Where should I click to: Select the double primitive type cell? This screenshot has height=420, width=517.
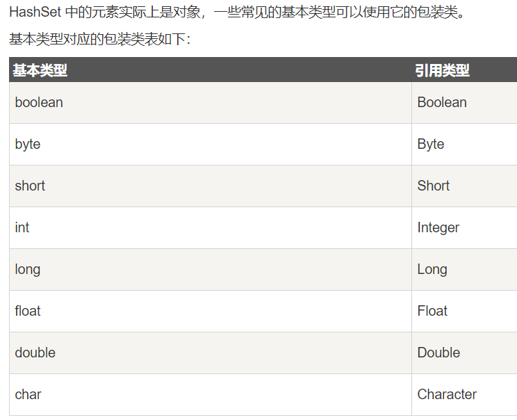(x=211, y=353)
